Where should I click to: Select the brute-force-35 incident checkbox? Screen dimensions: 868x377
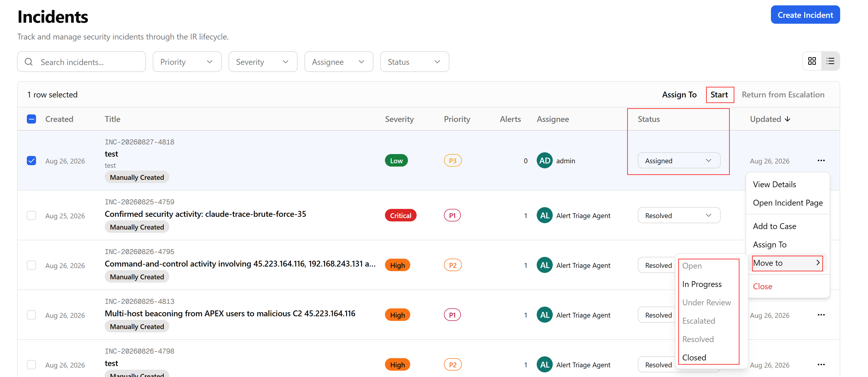(31, 216)
